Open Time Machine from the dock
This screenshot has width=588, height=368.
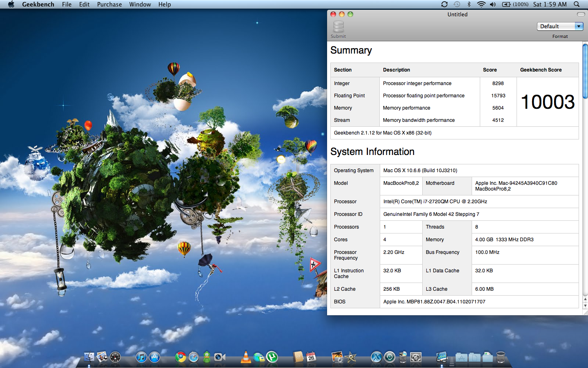point(390,357)
